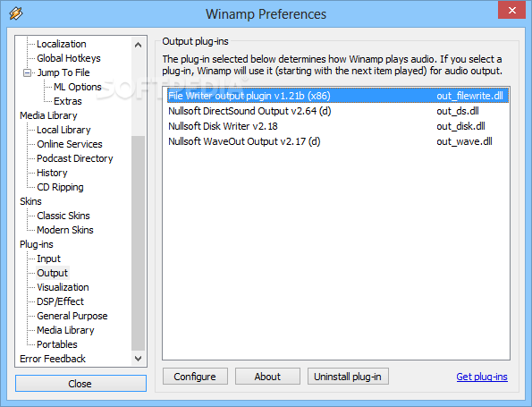Select File Writer output plugin v1.21b
The image size is (532, 407).
[x=338, y=96]
